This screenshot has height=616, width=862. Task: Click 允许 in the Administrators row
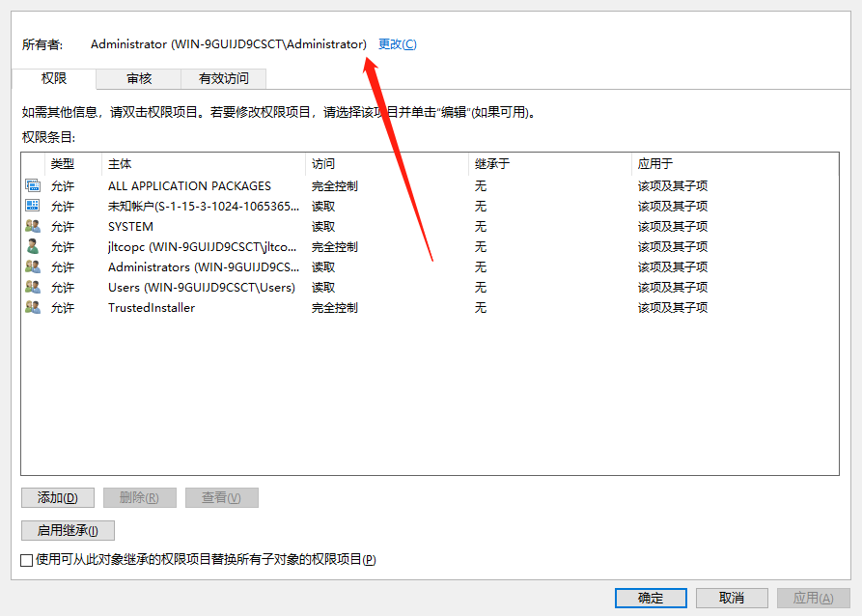[63, 267]
